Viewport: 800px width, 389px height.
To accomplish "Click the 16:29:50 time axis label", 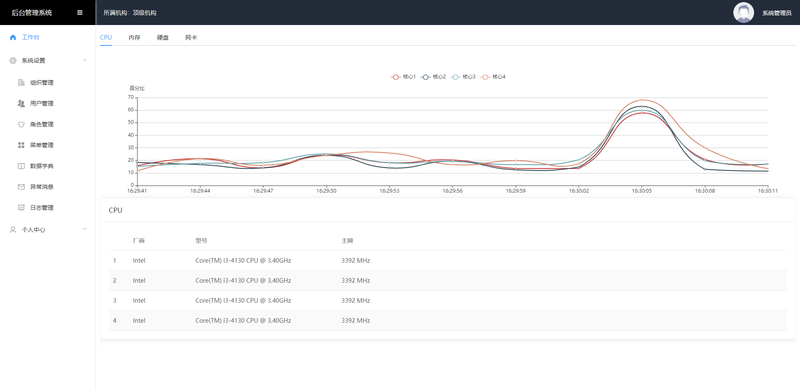I will point(326,190).
